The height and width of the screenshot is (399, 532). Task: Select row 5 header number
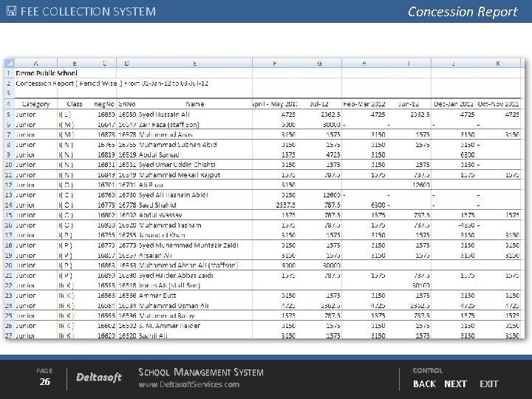pyautogui.click(x=9, y=115)
